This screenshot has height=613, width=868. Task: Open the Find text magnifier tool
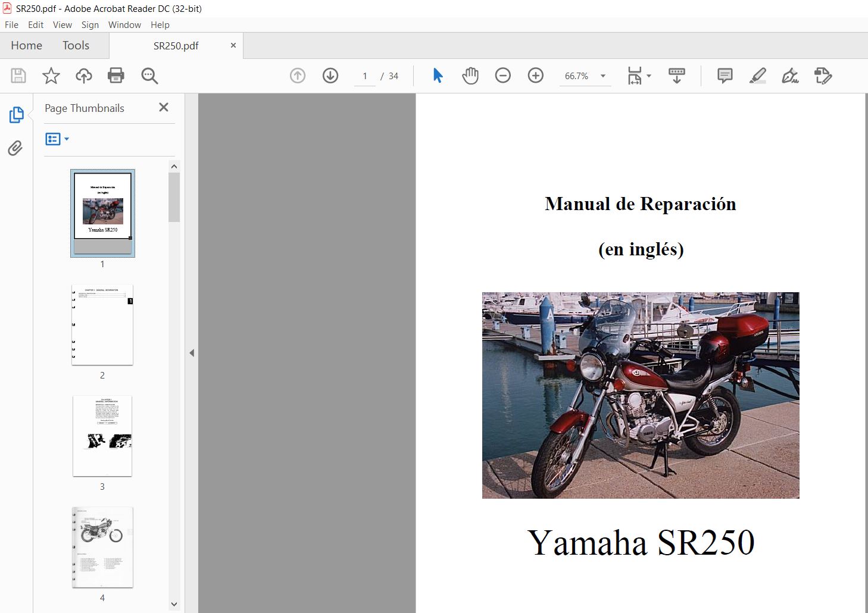pyautogui.click(x=149, y=76)
